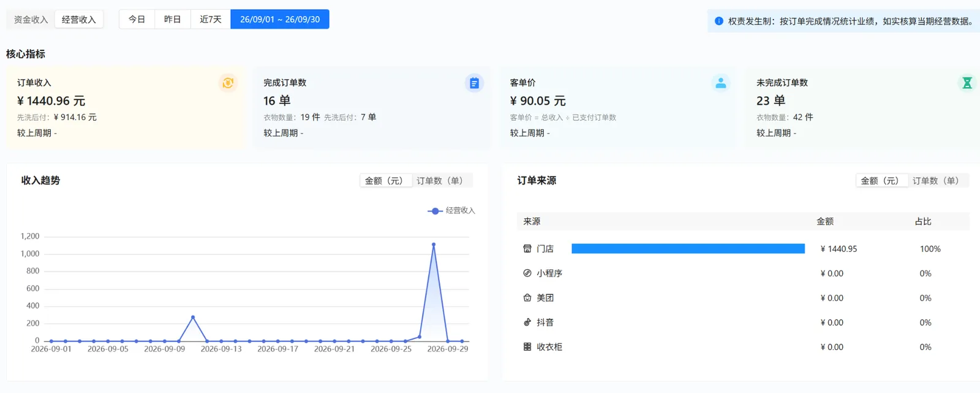The image size is (980, 393).
Task: Click the 占比 column header
Action: tap(923, 221)
